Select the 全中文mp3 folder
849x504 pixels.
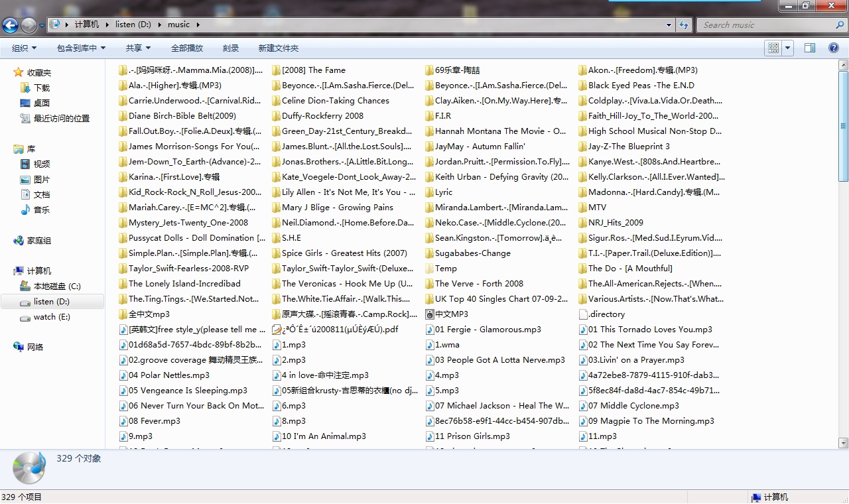(x=144, y=314)
